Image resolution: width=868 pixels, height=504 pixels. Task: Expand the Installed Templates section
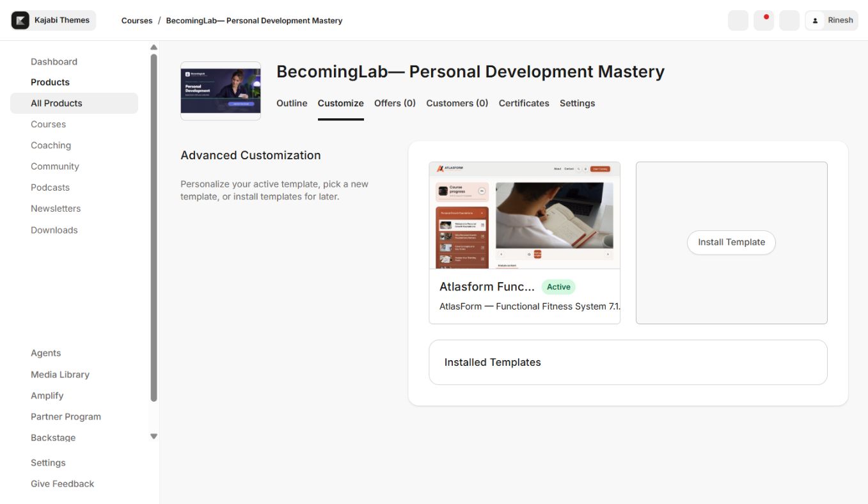[x=628, y=362]
